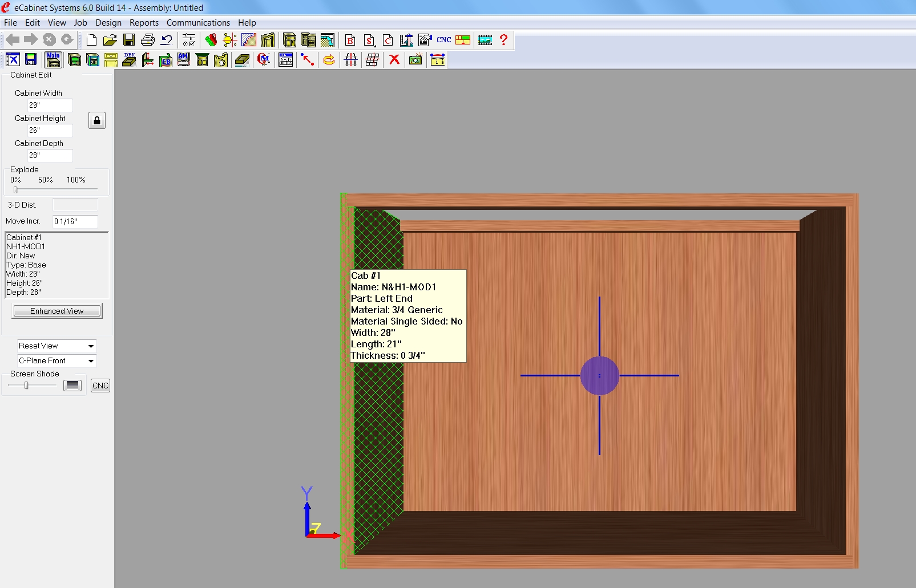This screenshot has width=916, height=588.
Task: Click the rotate arrow icon
Action: click(x=329, y=60)
